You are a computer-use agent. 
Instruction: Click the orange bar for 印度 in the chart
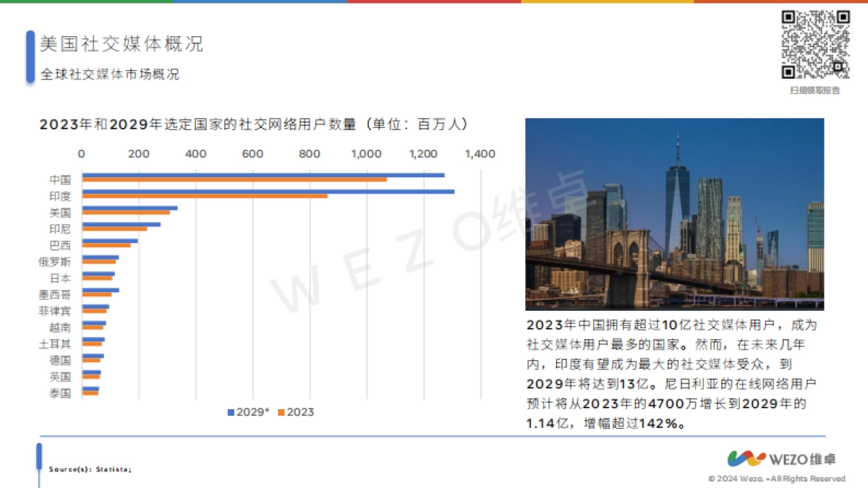tap(206, 197)
